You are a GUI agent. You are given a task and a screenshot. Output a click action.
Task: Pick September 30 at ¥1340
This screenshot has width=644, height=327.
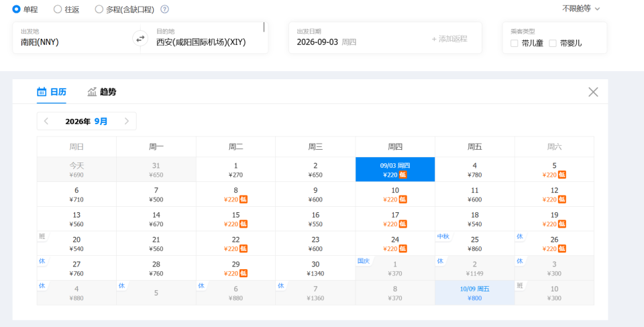315,268
